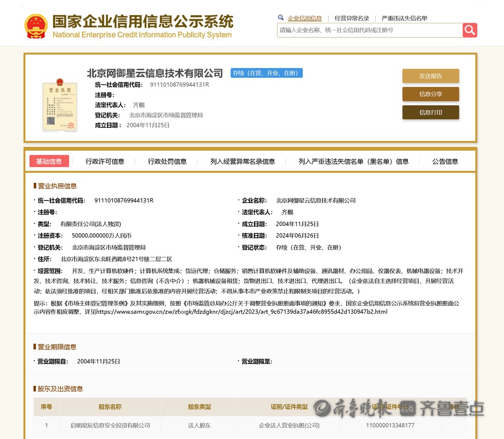Focus the enterprise name search field
This screenshot has width=504, height=439.
click(x=370, y=30)
